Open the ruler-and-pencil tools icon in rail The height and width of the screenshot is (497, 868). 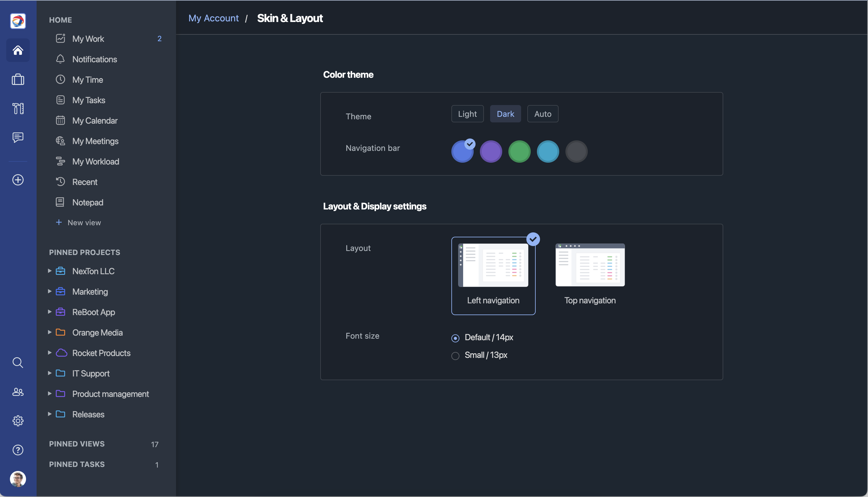pos(18,108)
